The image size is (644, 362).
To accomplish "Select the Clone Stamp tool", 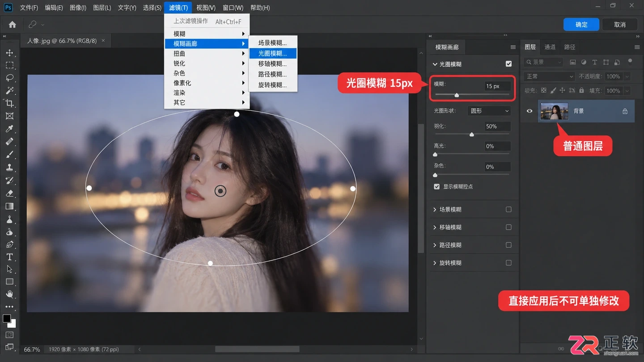I will [x=9, y=168].
